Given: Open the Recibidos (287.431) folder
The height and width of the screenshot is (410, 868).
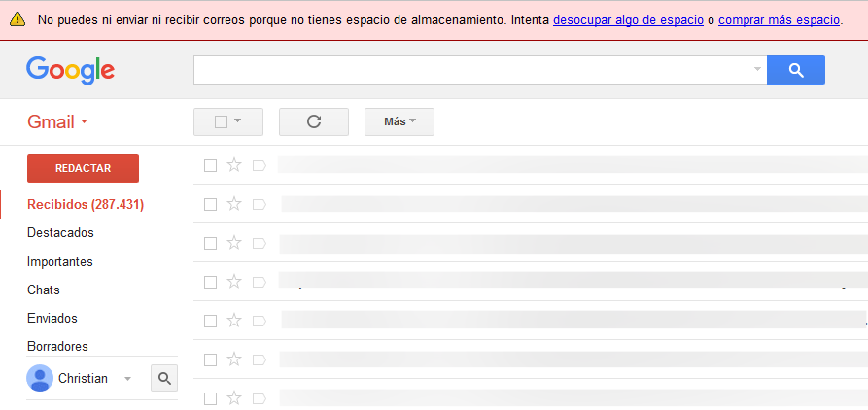Looking at the screenshot, I should point(86,205).
